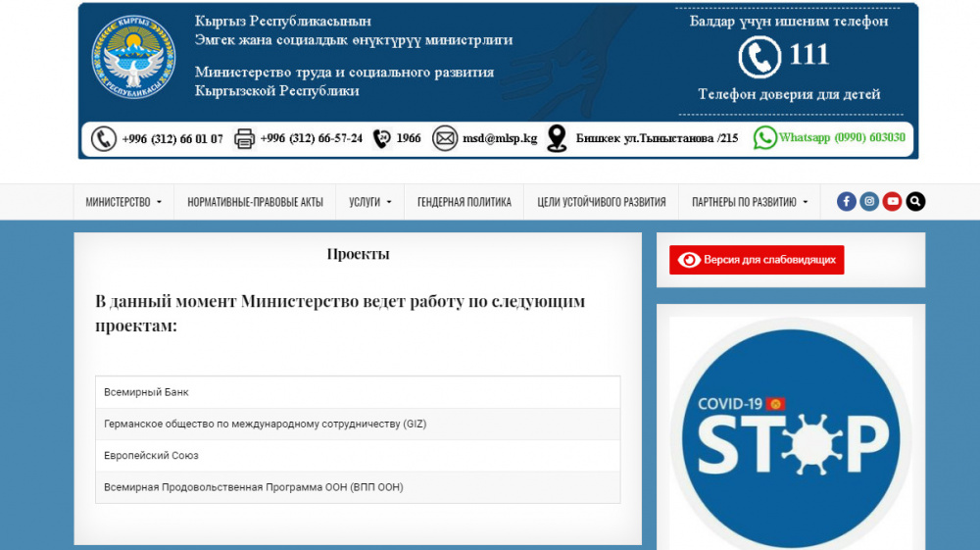Image resolution: width=980 pixels, height=550 pixels.
Task: Click the Facebook icon in navigation bar
Action: coord(847,202)
